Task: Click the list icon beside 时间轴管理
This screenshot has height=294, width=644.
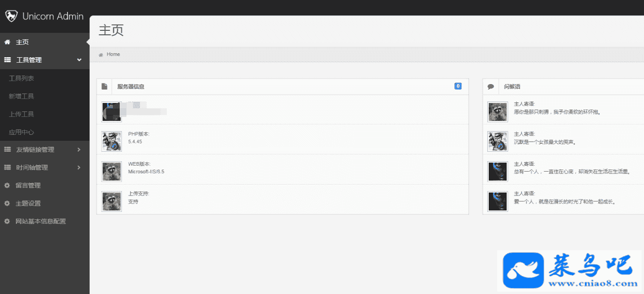Action: 7,168
